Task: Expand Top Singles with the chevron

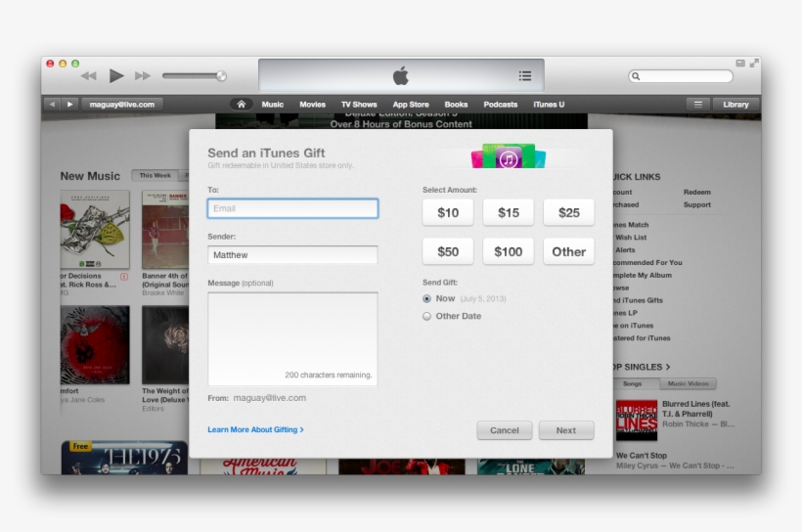Action: tap(667, 367)
